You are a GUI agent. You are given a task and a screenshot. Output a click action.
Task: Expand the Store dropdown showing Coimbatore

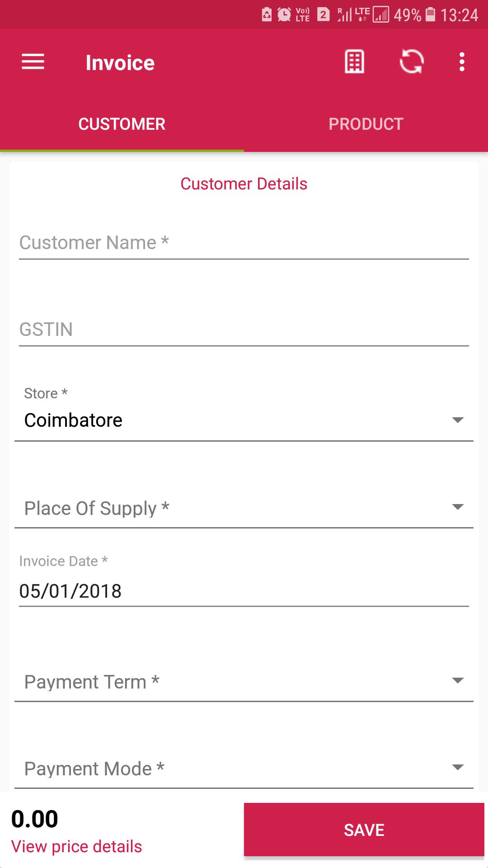point(244,420)
